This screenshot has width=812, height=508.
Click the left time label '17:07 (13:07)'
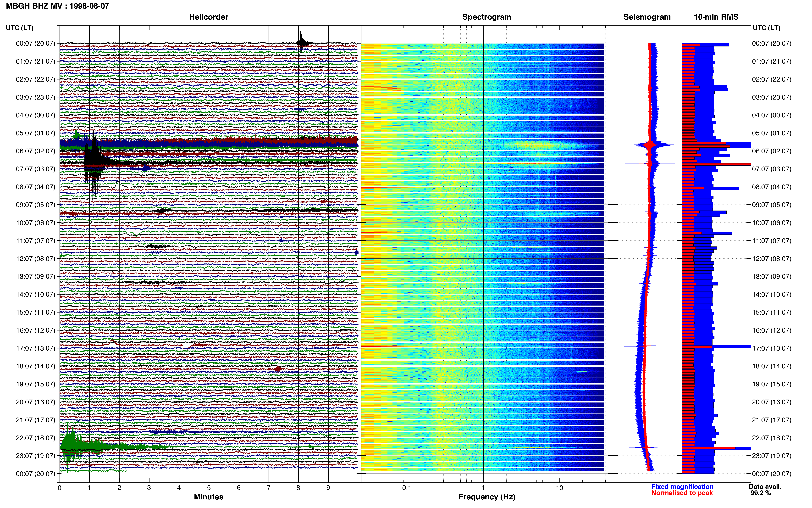click(x=36, y=348)
